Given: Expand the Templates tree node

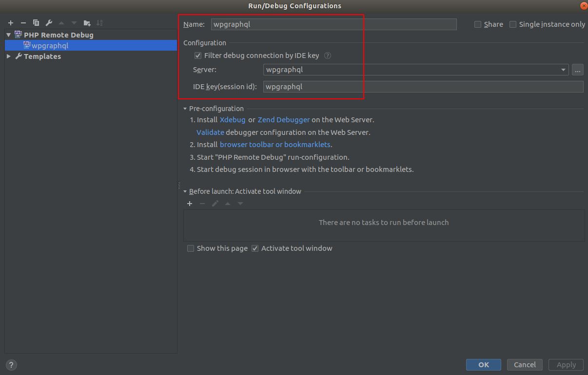Looking at the screenshot, I should coord(9,56).
